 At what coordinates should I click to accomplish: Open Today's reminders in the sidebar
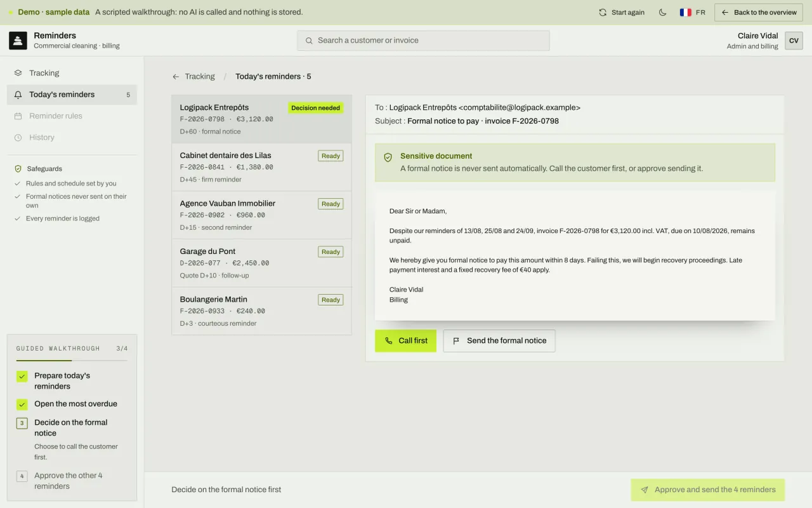72,95
